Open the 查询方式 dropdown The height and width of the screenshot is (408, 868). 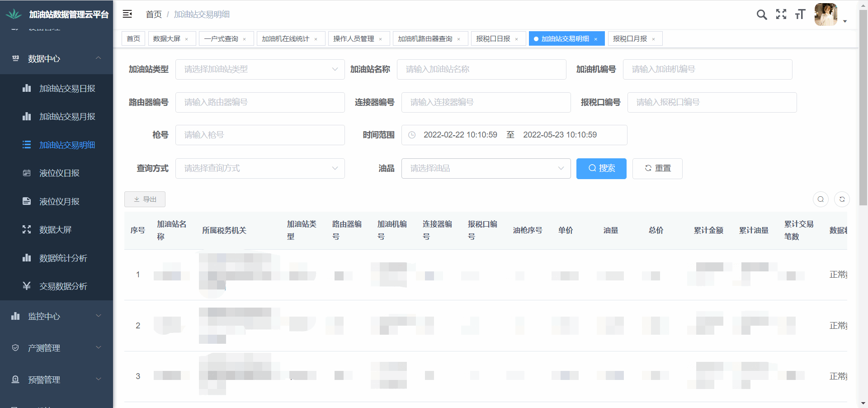[260, 168]
